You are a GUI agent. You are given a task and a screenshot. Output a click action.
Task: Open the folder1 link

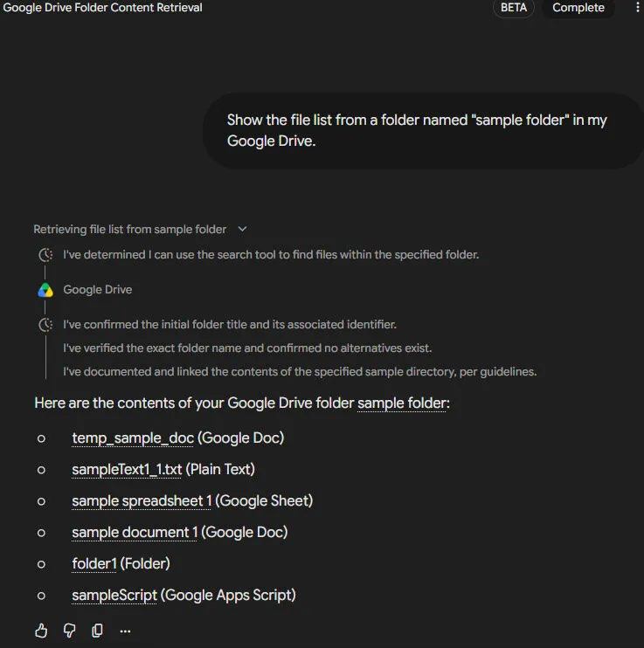pyautogui.click(x=94, y=563)
